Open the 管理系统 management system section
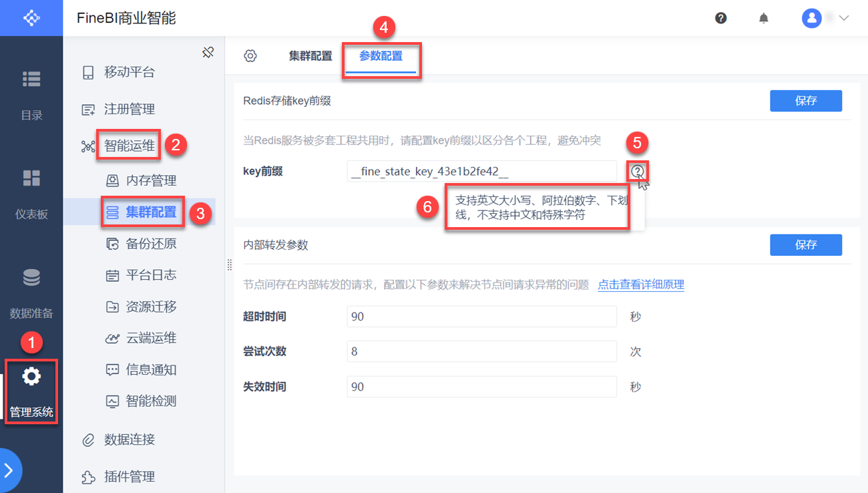868x493 pixels. click(x=31, y=391)
